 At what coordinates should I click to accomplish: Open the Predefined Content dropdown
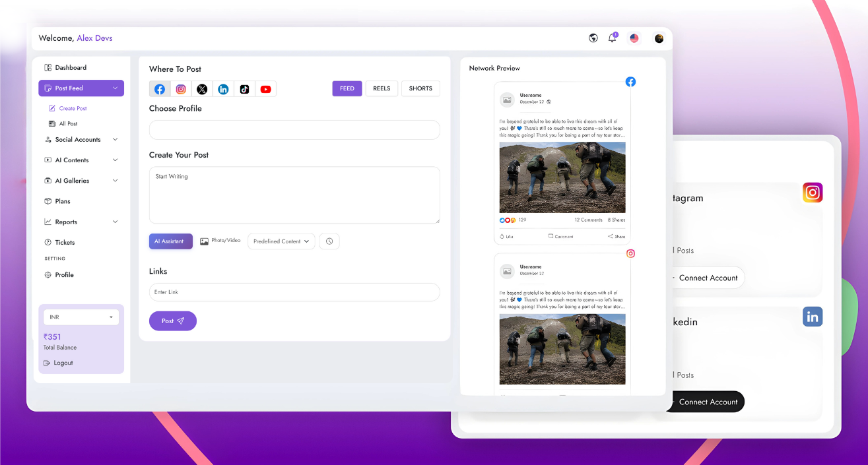pos(281,241)
